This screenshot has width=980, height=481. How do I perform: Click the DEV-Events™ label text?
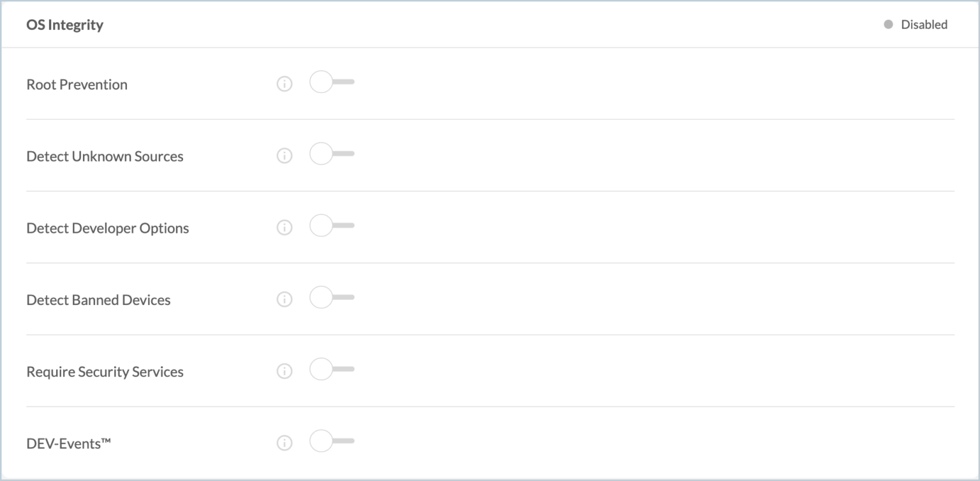coord(68,443)
